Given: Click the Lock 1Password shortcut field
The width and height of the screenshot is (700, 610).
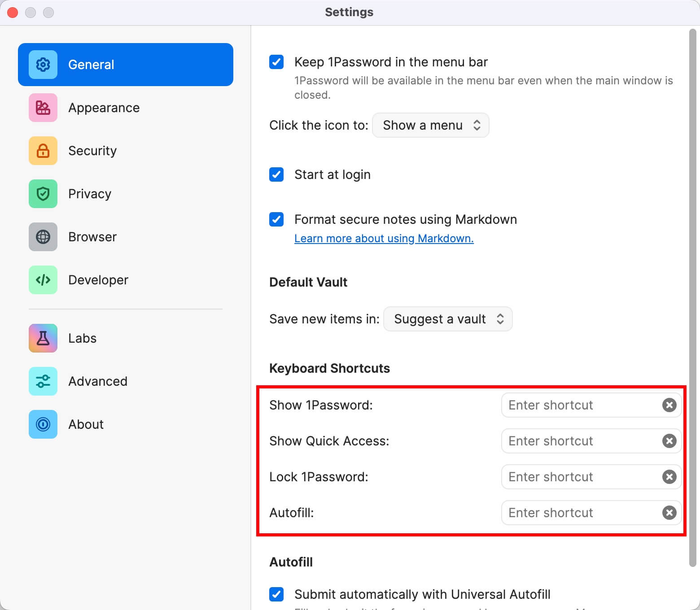Looking at the screenshot, I should (591, 477).
